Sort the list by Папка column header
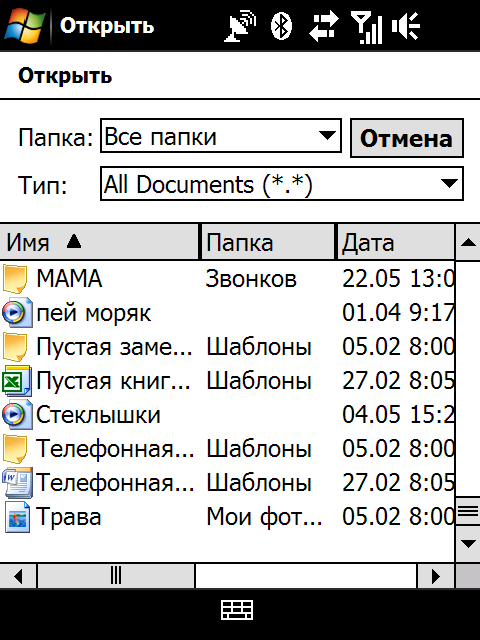 [268, 242]
